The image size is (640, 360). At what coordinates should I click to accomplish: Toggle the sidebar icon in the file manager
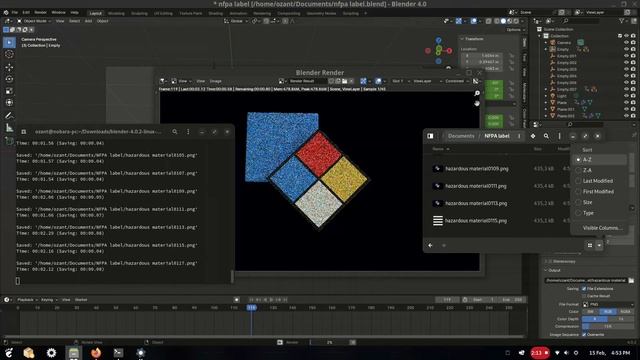click(430, 136)
